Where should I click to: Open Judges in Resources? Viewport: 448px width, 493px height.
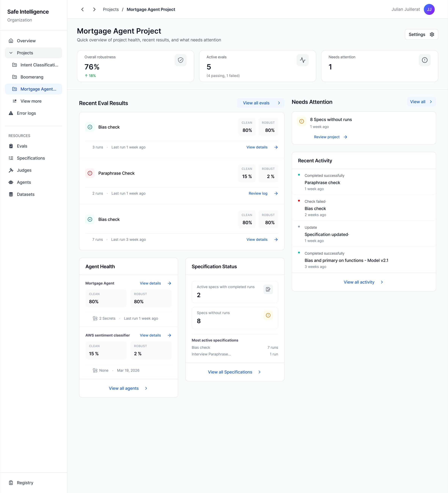click(34, 170)
